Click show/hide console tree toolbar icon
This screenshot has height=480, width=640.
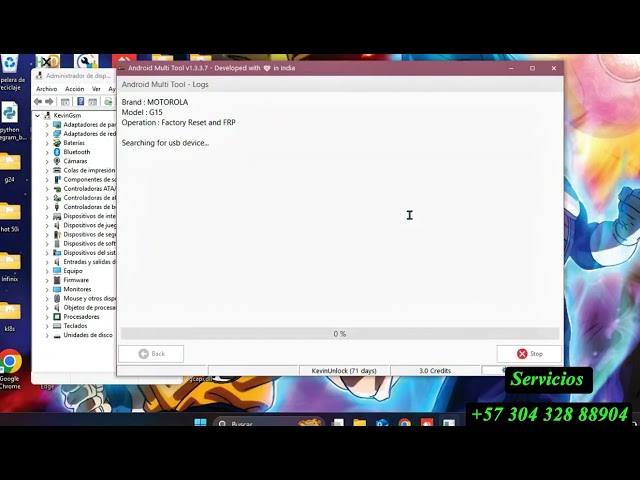pyautogui.click(x=65, y=102)
